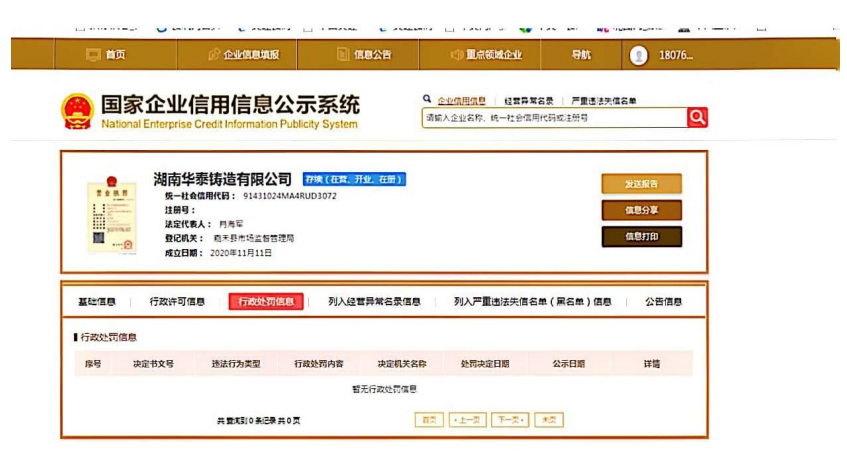Click the monitor icon beside 首页
Viewport: 847px width, 458px height.
click(93, 55)
